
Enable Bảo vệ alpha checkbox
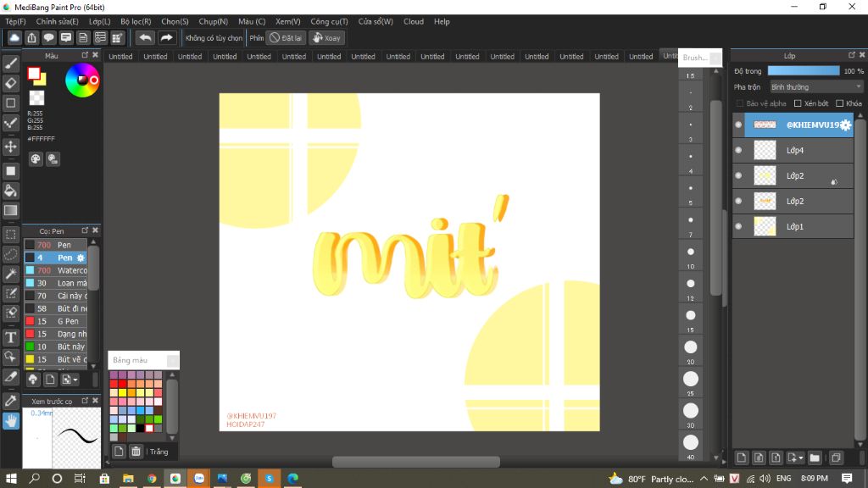click(739, 103)
